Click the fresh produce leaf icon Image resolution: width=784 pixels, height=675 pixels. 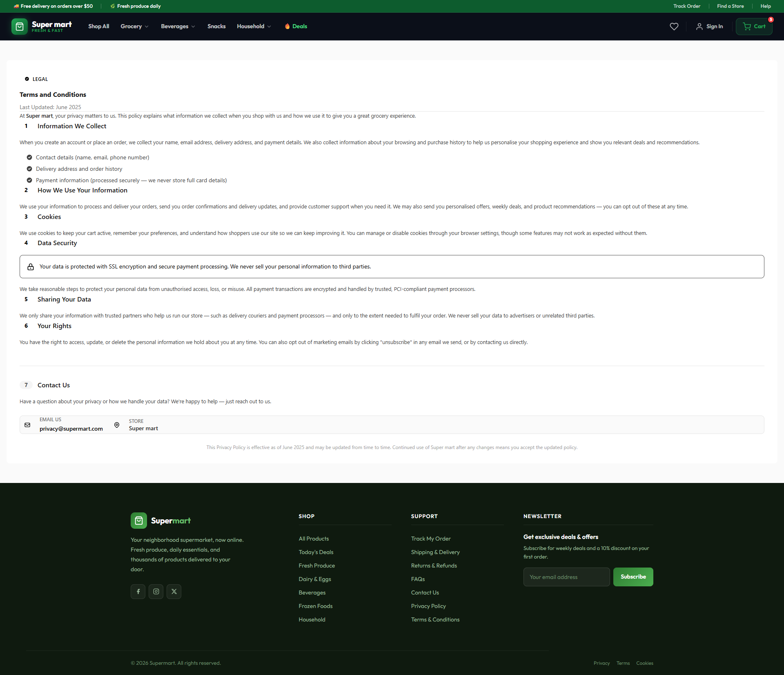(x=113, y=6)
